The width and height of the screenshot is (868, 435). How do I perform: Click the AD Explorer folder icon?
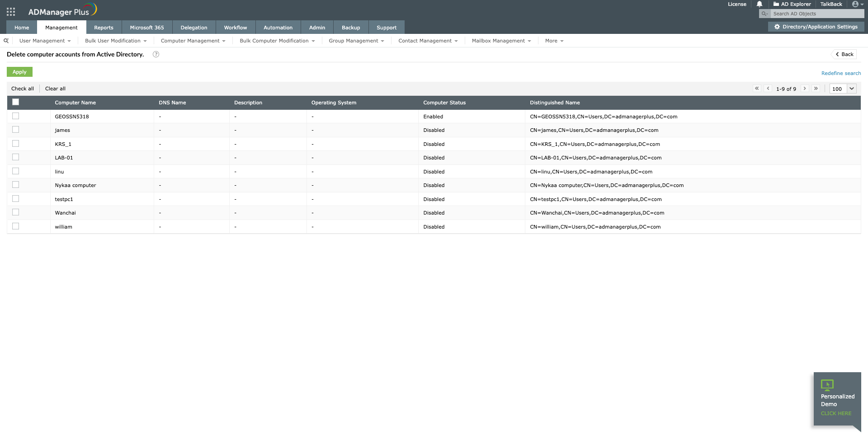(776, 4)
